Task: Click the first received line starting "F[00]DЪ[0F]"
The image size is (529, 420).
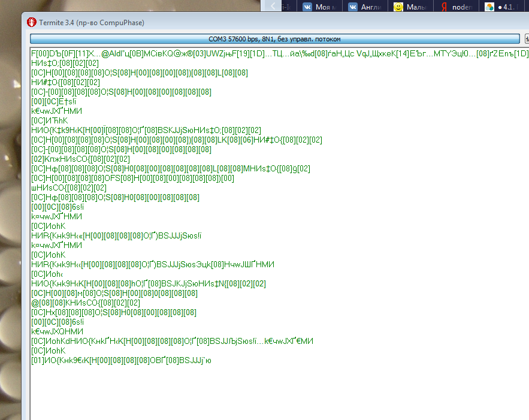Action: click(279, 54)
